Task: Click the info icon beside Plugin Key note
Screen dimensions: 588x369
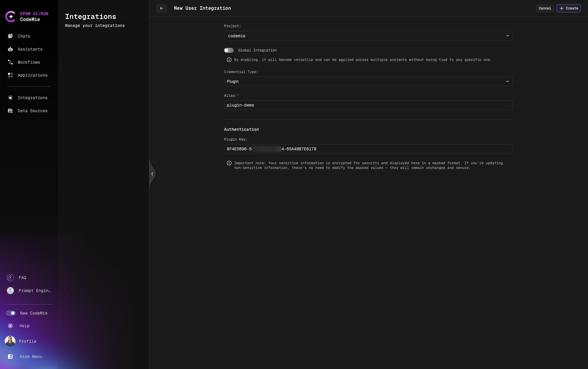Action: (229, 163)
